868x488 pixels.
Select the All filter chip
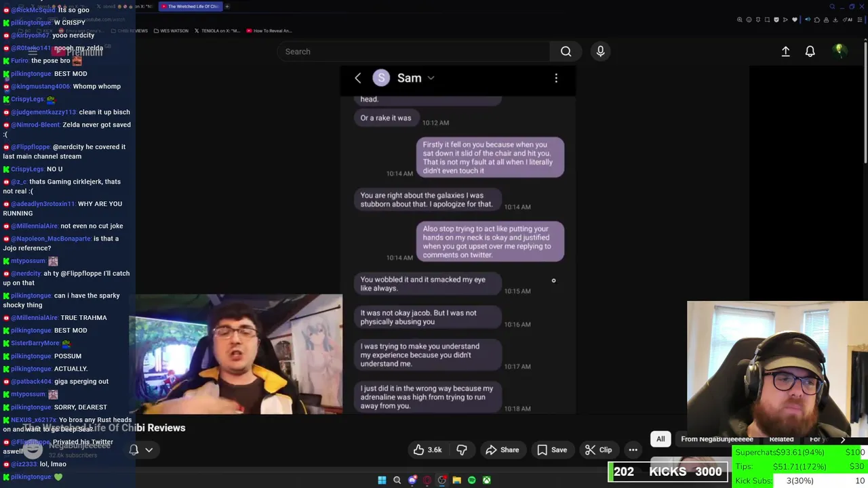pyautogui.click(x=660, y=439)
